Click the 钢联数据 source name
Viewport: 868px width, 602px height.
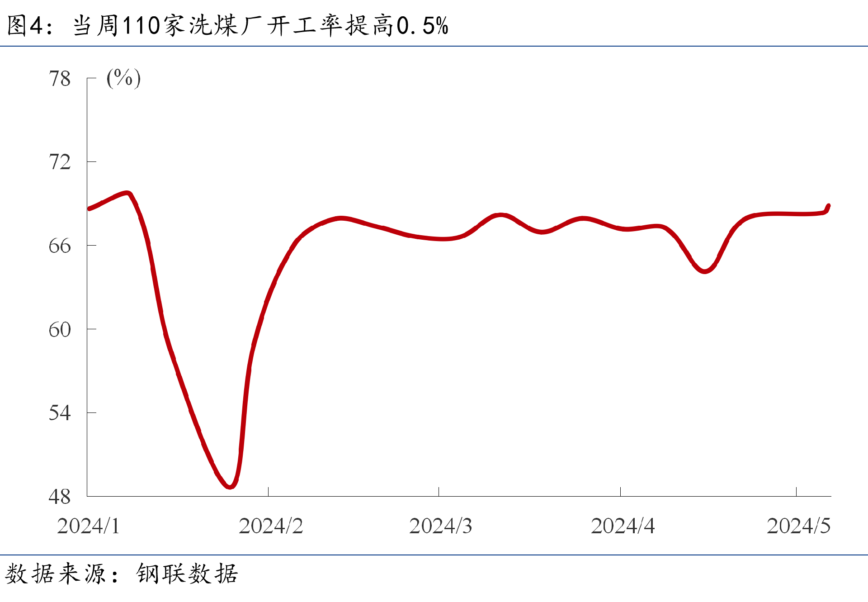pyautogui.click(x=187, y=574)
